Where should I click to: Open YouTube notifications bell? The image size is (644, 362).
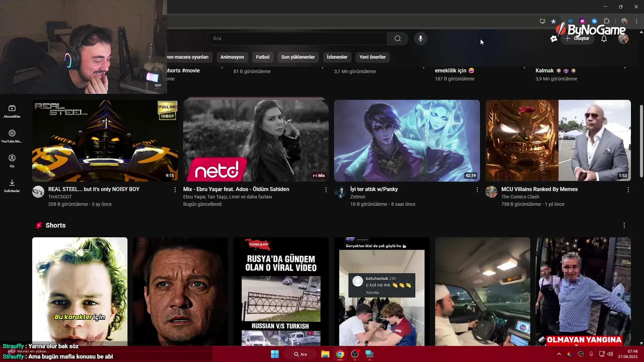(604, 39)
